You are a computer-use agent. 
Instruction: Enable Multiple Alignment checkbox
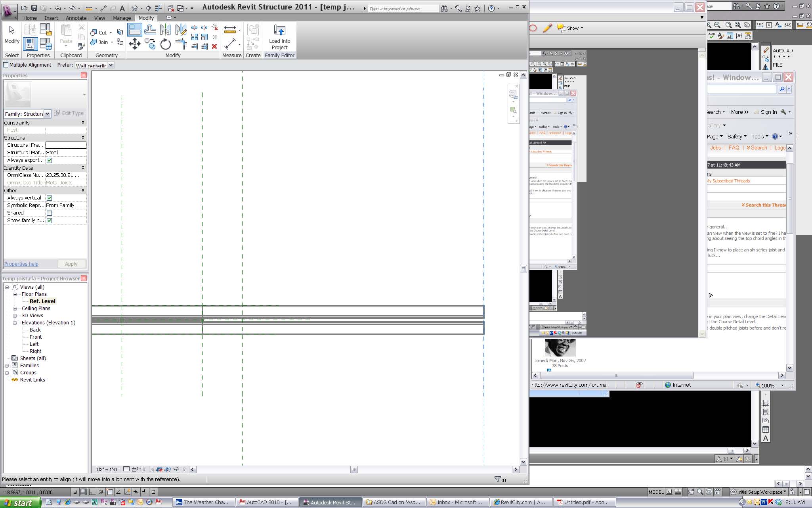6,65
